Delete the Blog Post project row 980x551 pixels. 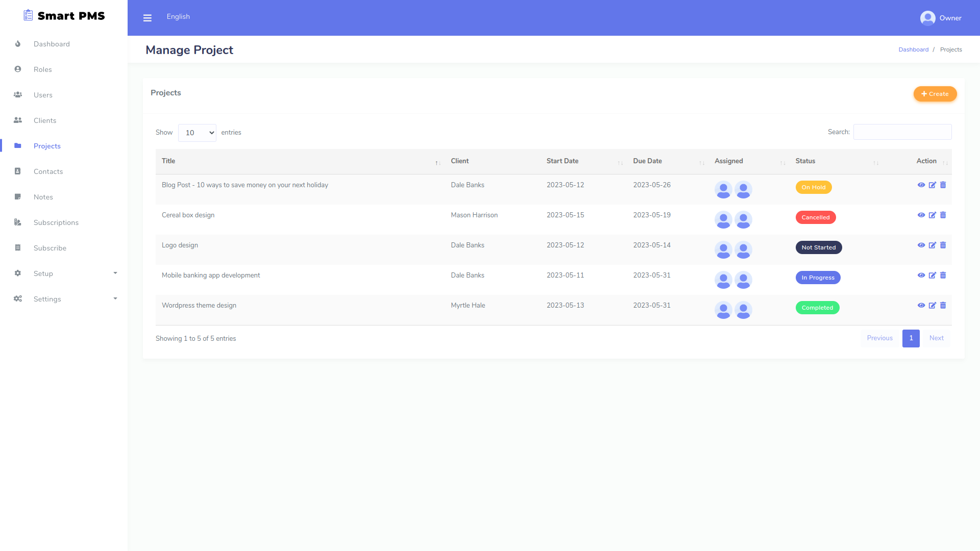point(943,185)
